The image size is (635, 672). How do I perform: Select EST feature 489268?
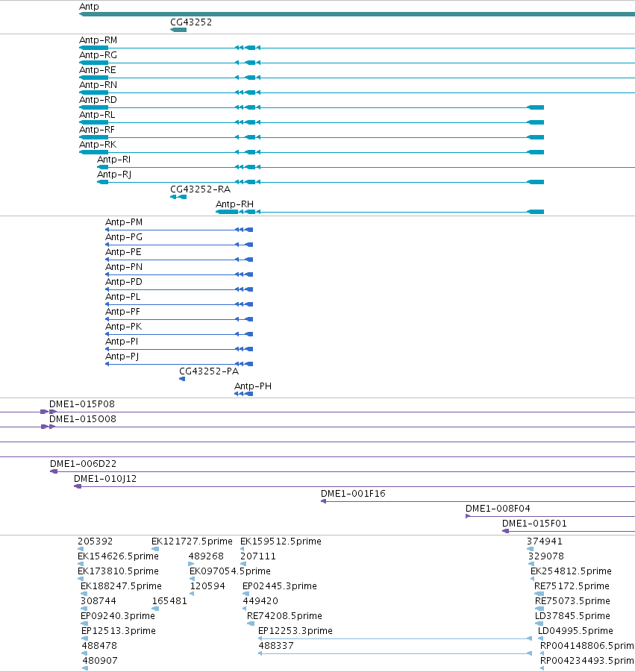click(206, 556)
